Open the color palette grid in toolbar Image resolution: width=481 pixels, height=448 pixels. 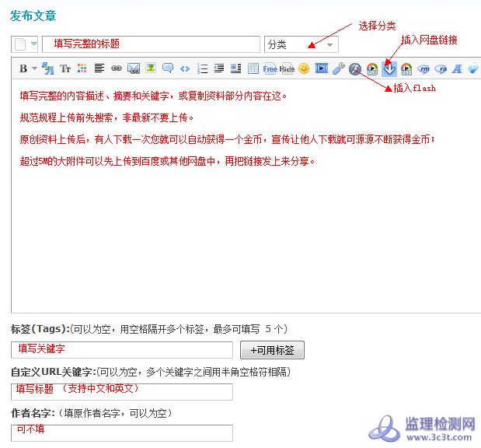pyautogui.click(x=82, y=68)
